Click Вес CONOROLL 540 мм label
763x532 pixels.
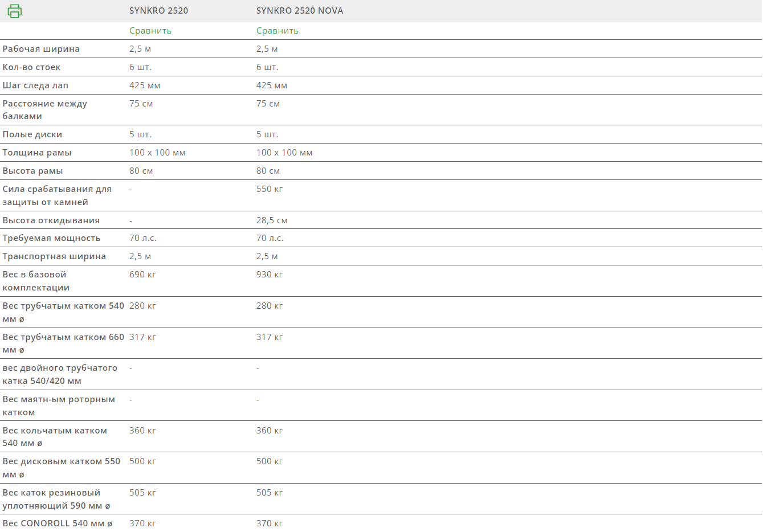point(57,523)
